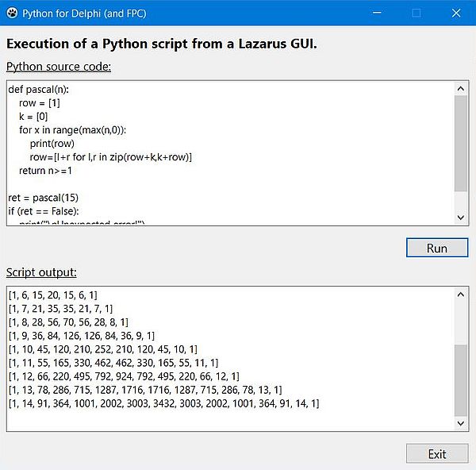This screenshot has height=470, width=476.
Task: Click the paw app icon in the title bar
Action: [x=12, y=13]
